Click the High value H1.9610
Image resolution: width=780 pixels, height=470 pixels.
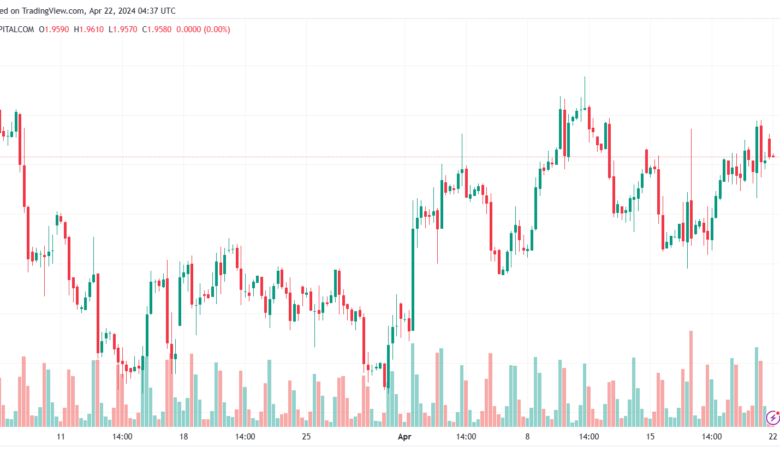89,29
